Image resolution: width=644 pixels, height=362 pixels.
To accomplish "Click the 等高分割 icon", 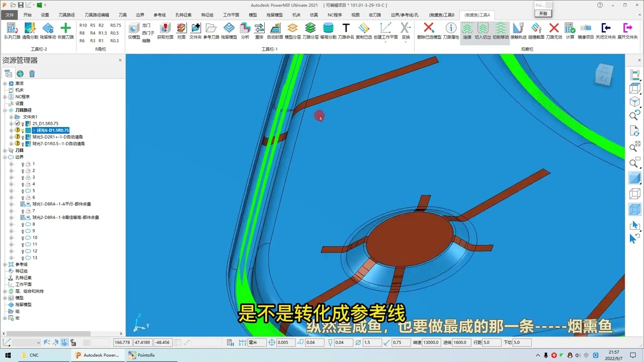I will (328, 31).
